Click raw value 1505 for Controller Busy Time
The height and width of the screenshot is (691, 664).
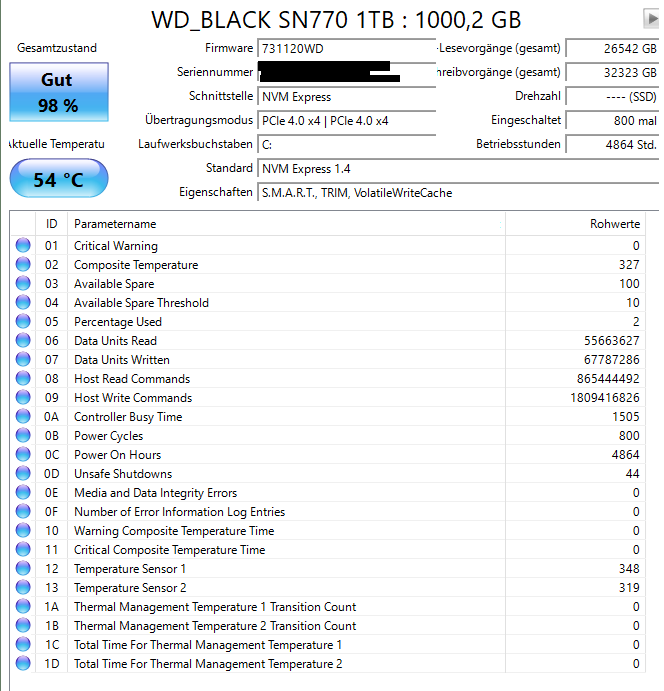[626, 417]
